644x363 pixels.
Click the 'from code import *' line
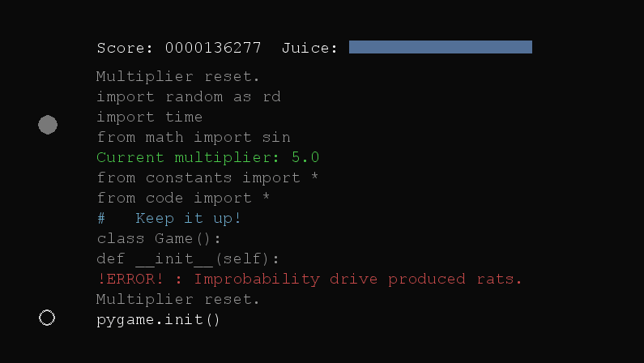[x=184, y=198]
